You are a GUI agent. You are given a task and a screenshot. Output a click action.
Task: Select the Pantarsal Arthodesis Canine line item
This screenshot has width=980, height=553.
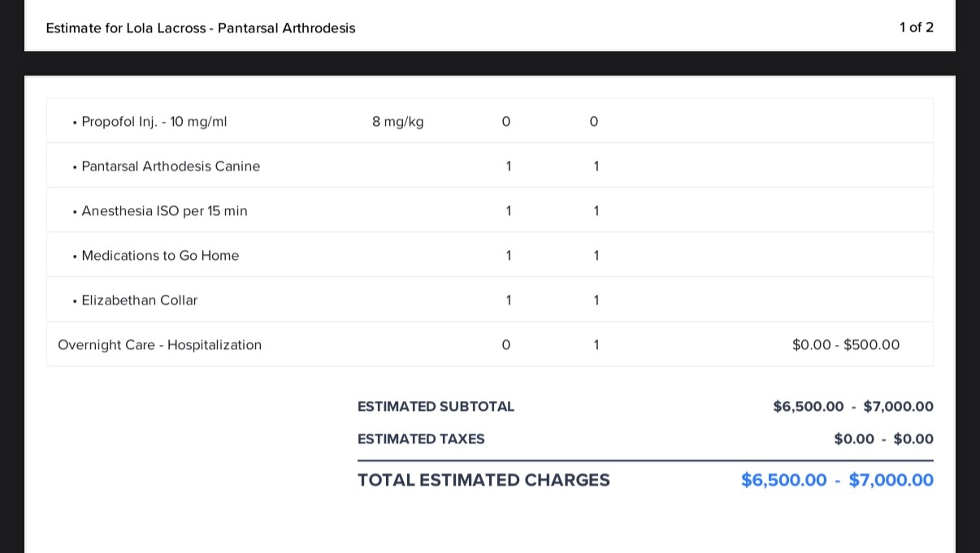click(x=171, y=166)
